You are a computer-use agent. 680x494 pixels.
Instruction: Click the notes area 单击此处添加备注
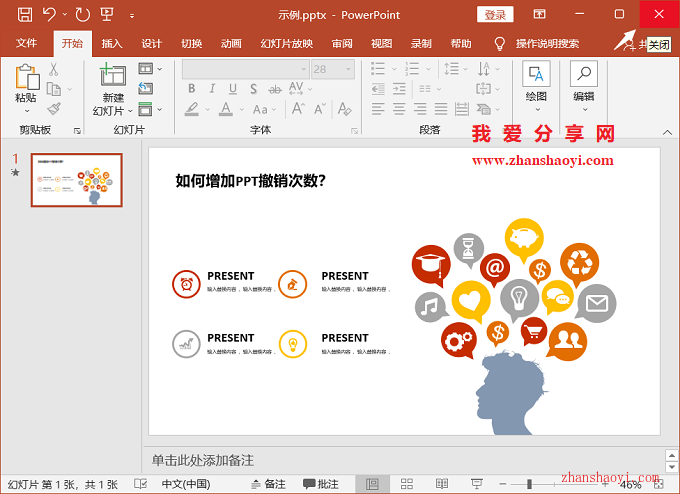click(203, 460)
